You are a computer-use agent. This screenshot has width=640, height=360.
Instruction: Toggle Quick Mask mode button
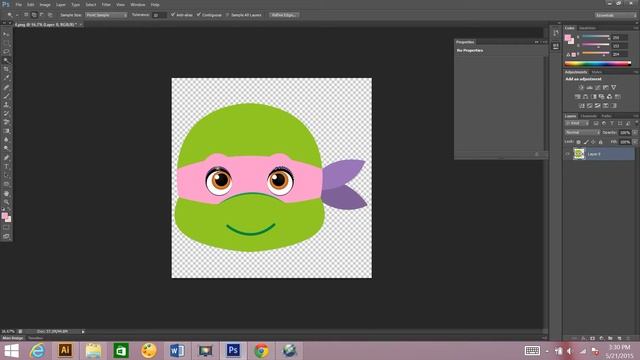6,228
